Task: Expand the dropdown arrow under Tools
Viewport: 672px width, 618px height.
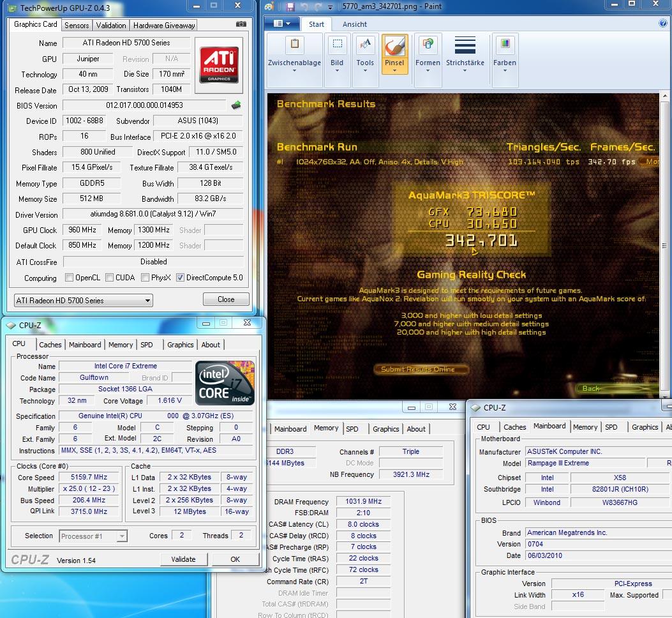Action: tap(365, 71)
